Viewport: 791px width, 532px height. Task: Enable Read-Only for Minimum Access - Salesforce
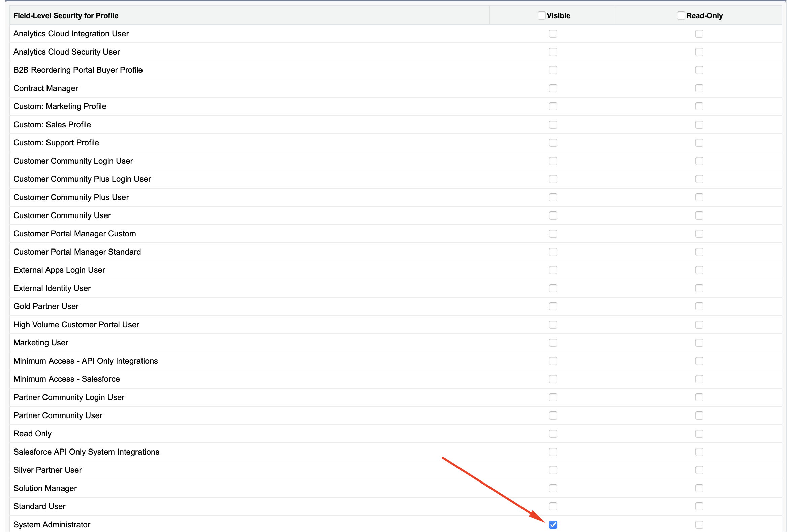[699, 379]
